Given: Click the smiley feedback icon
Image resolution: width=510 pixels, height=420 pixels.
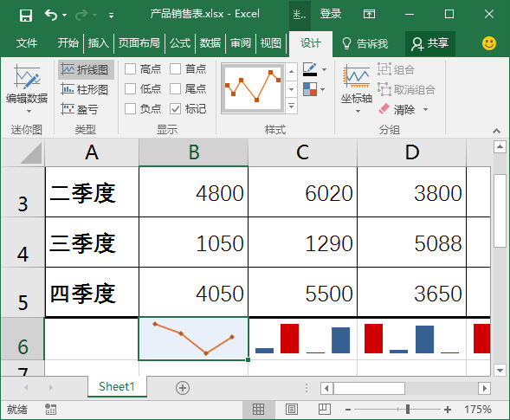Looking at the screenshot, I should pos(489,43).
